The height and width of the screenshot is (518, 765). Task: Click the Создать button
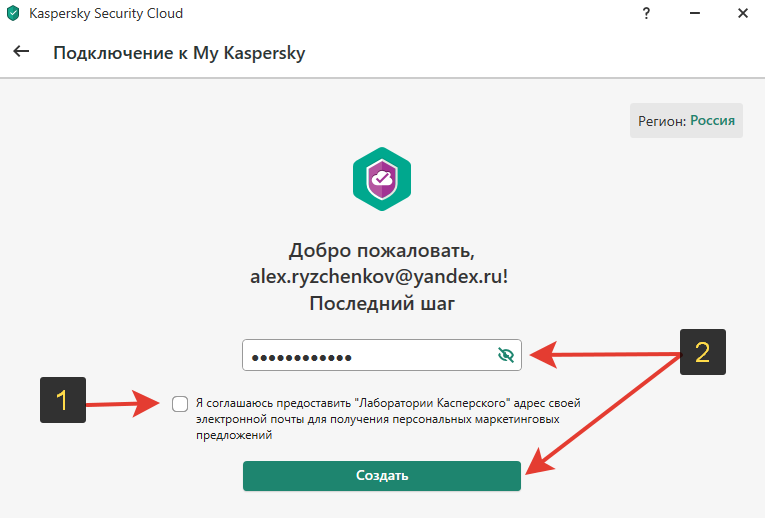382,476
